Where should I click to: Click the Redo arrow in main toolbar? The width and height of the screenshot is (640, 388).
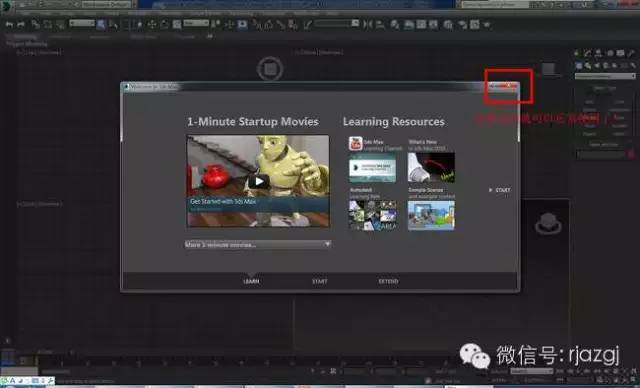(21, 25)
